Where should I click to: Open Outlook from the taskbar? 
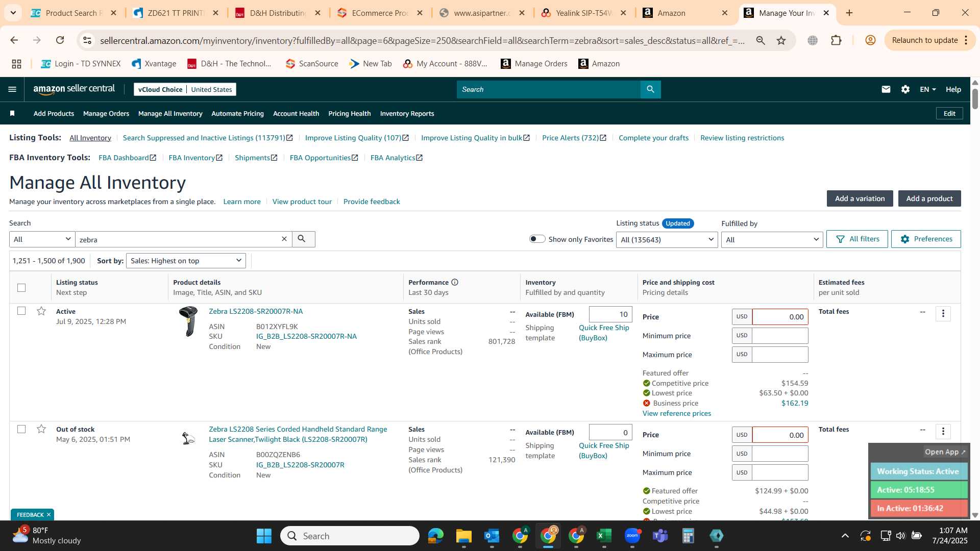tap(492, 536)
